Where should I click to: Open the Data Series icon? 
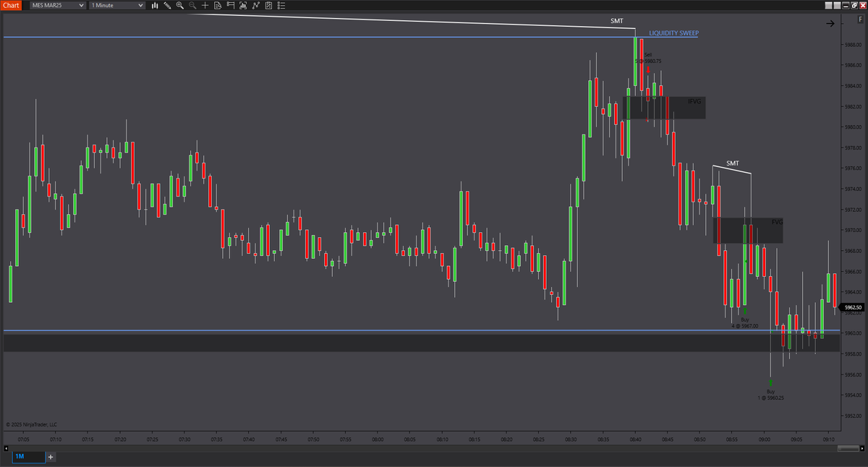pyautogui.click(x=243, y=5)
